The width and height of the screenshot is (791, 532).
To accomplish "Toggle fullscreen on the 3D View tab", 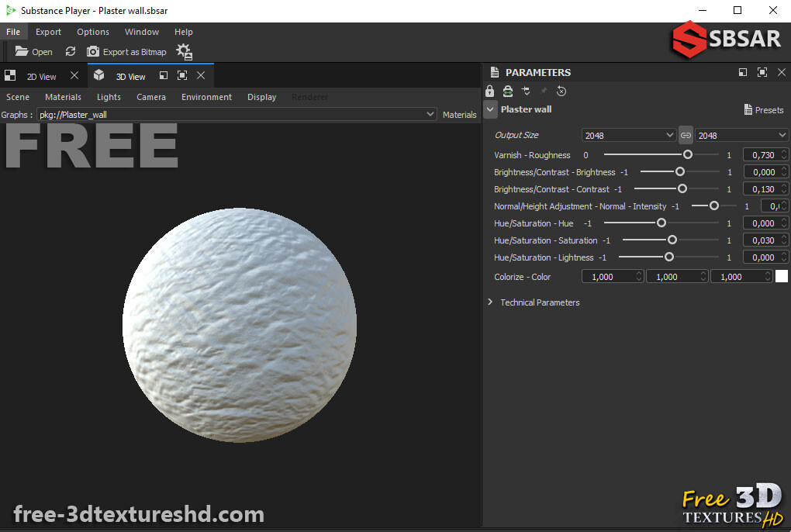I will pyautogui.click(x=181, y=74).
